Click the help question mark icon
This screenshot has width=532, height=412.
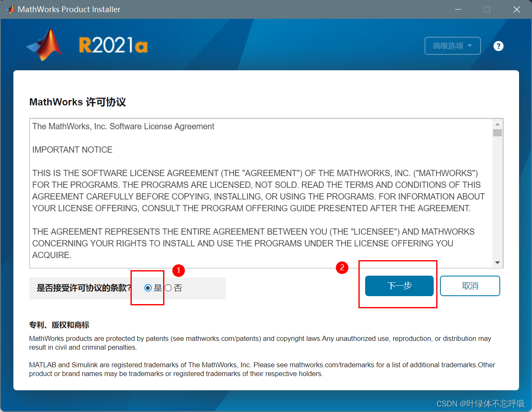coord(498,46)
